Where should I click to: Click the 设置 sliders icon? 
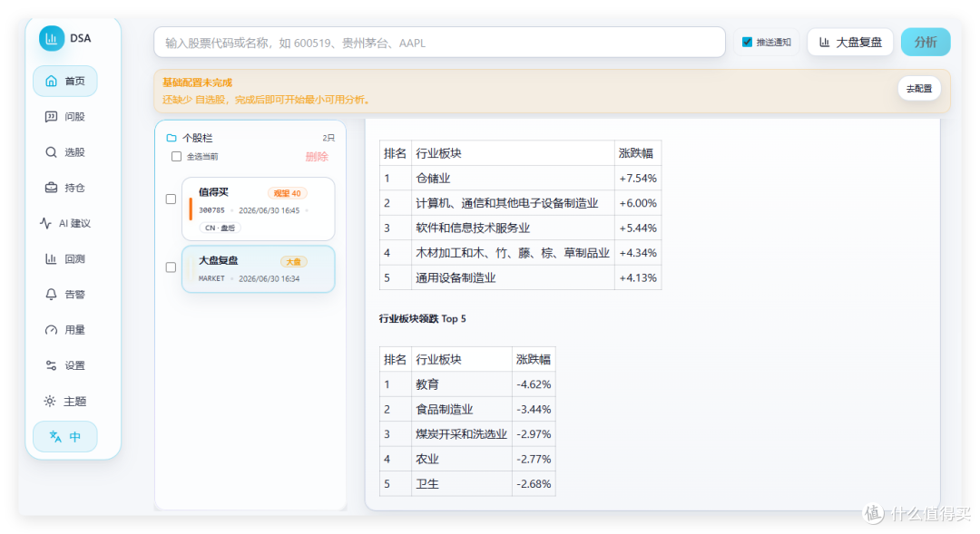pyautogui.click(x=51, y=366)
